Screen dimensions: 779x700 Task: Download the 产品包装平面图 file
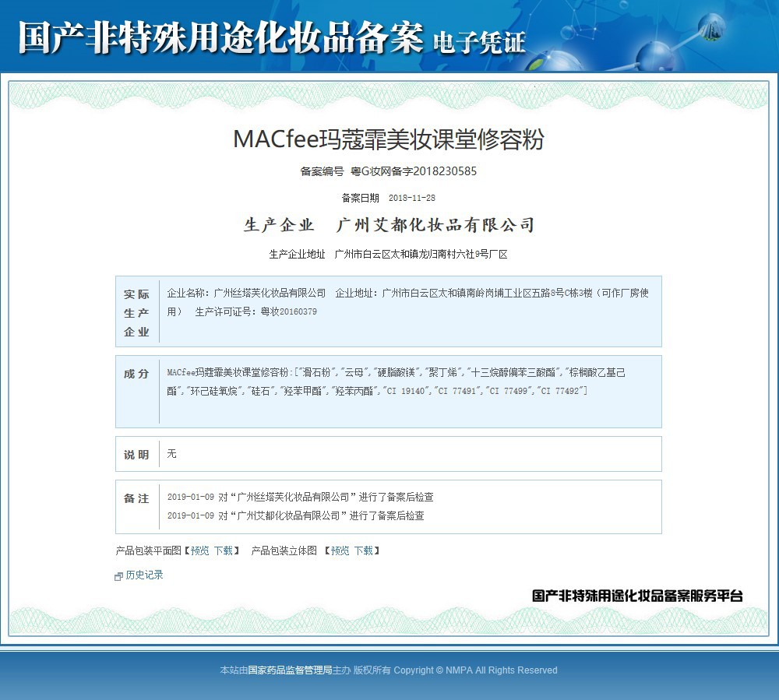point(223,551)
